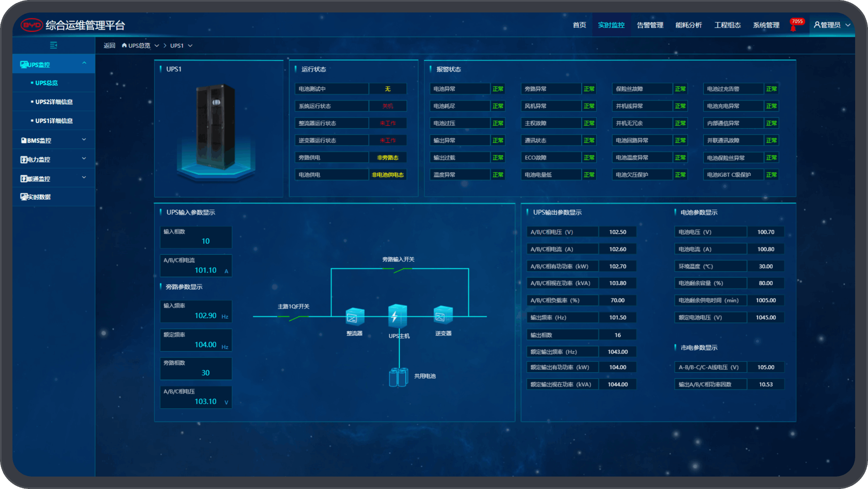Viewport: 868px width, 489px height.
Task: Open the 能耗分析 top menu
Action: point(689,25)
